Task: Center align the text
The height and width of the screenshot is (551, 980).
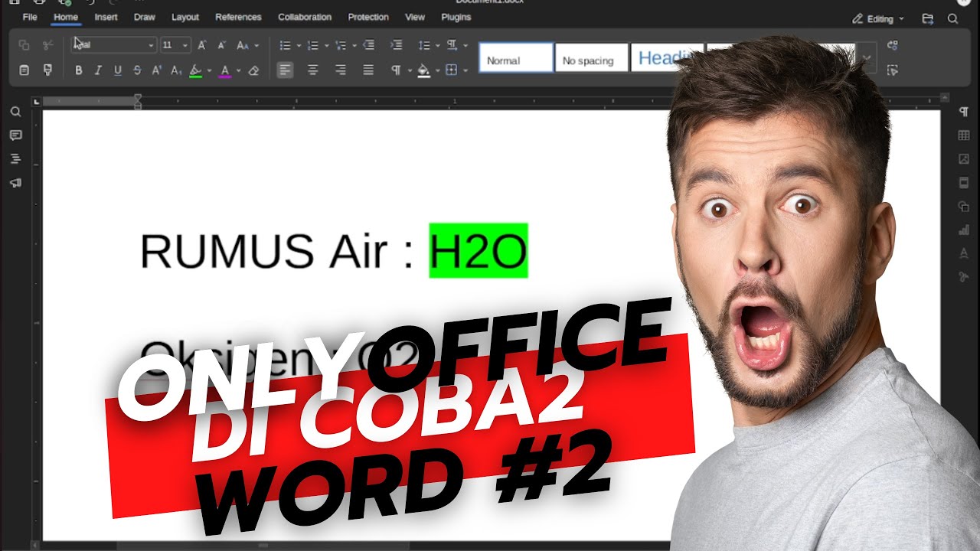Action: point(313,70)
